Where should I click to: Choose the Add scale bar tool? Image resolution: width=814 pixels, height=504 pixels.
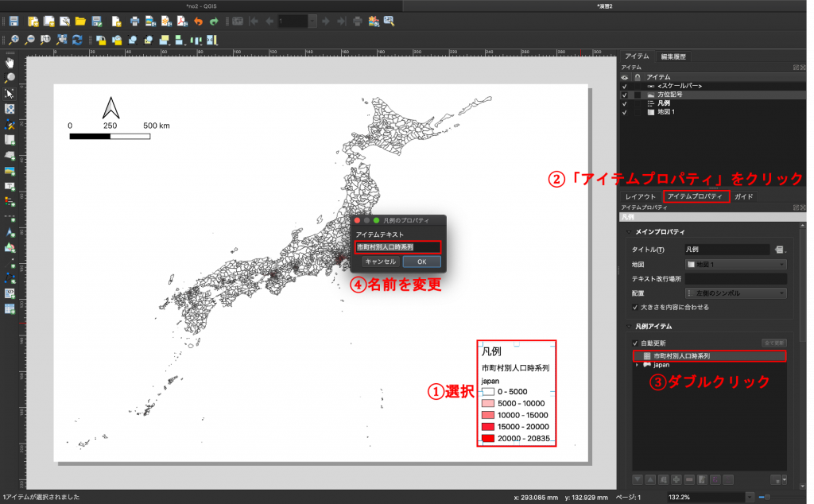click(10, 217)
